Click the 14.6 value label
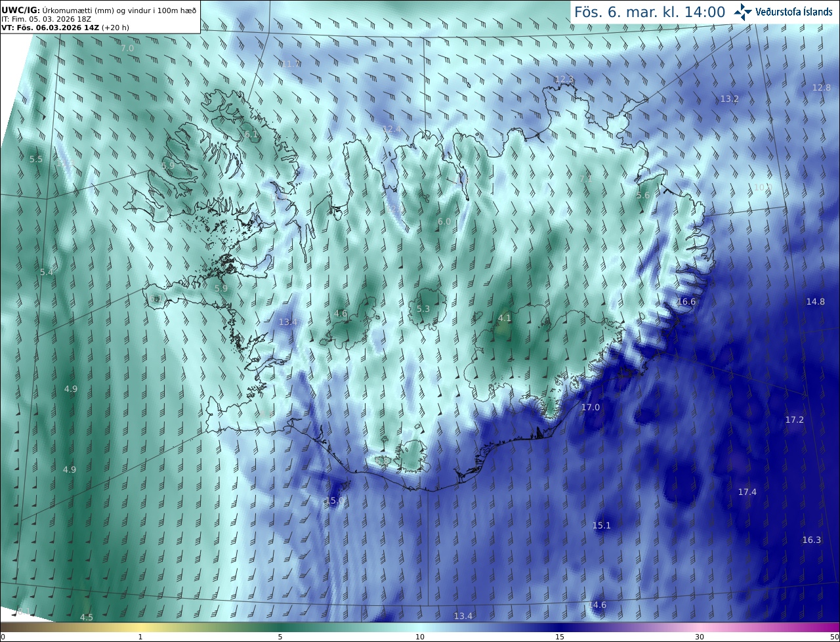 point(597,605)
